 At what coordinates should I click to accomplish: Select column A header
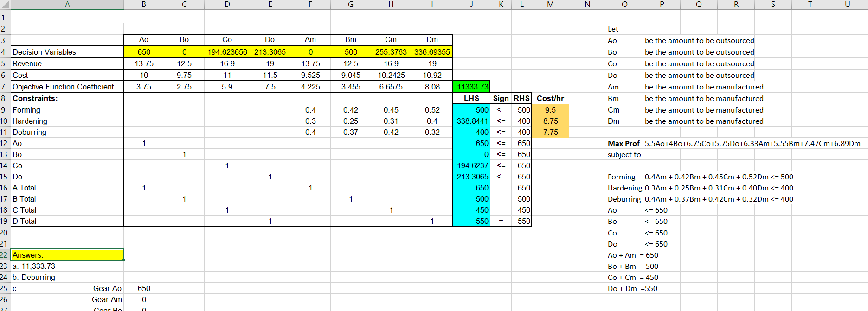point(67,5)
